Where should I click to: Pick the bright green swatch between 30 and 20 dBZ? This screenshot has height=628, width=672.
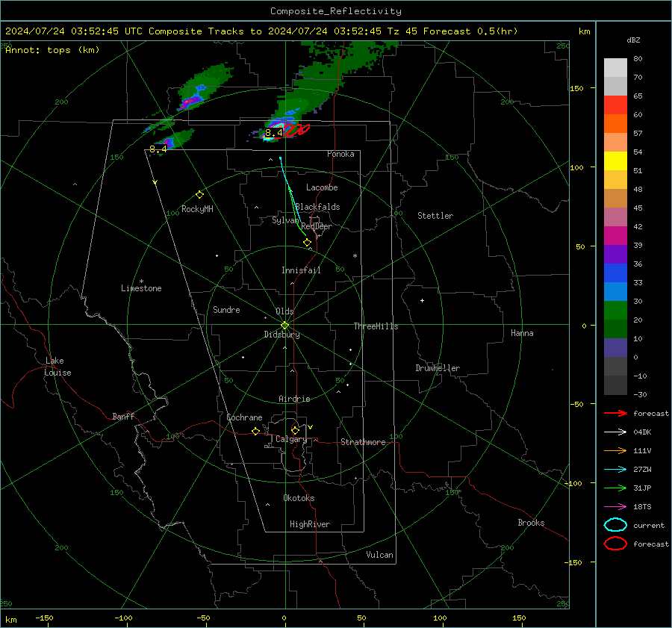tap(615, 311)
